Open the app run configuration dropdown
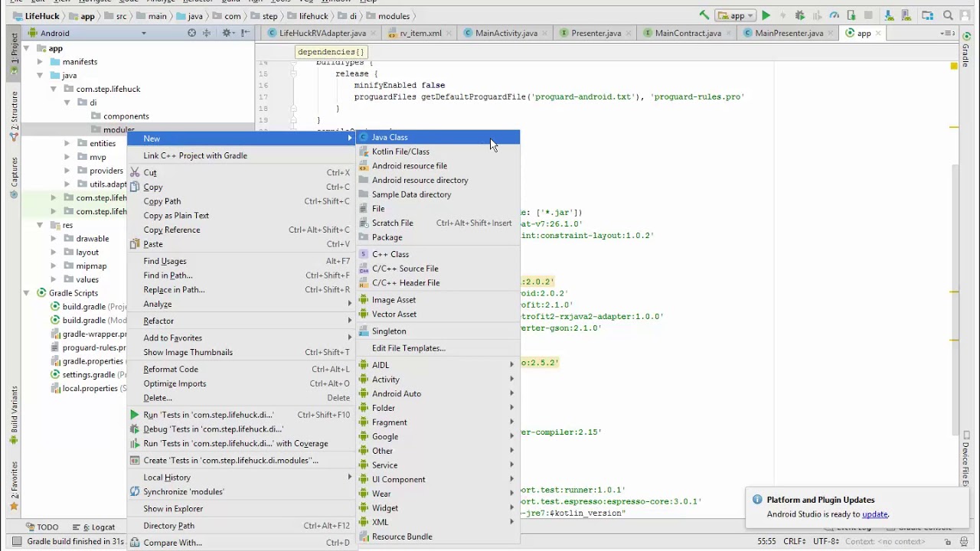 point(737,15)
